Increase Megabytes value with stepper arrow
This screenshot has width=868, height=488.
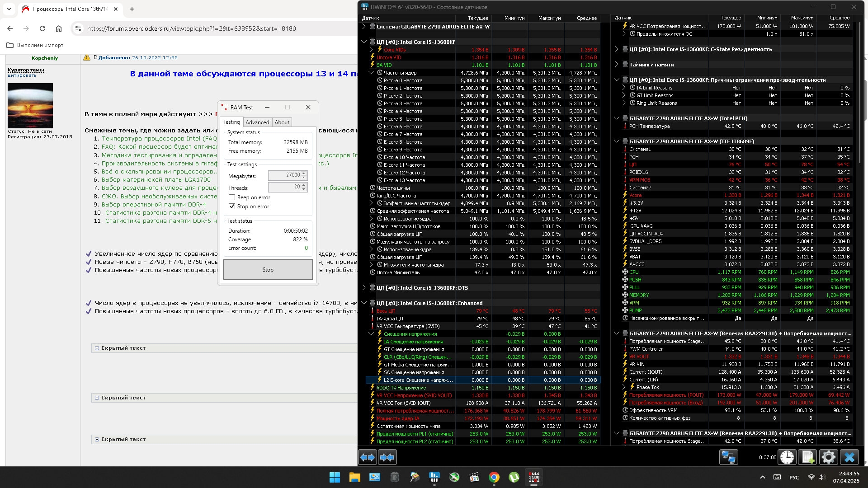304,173
